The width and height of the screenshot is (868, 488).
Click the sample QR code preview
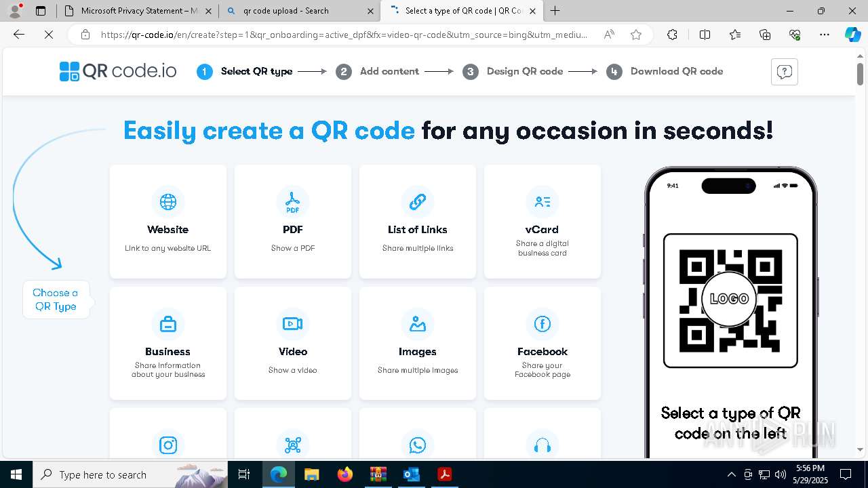pyautogui.click(x=730, y=300)
